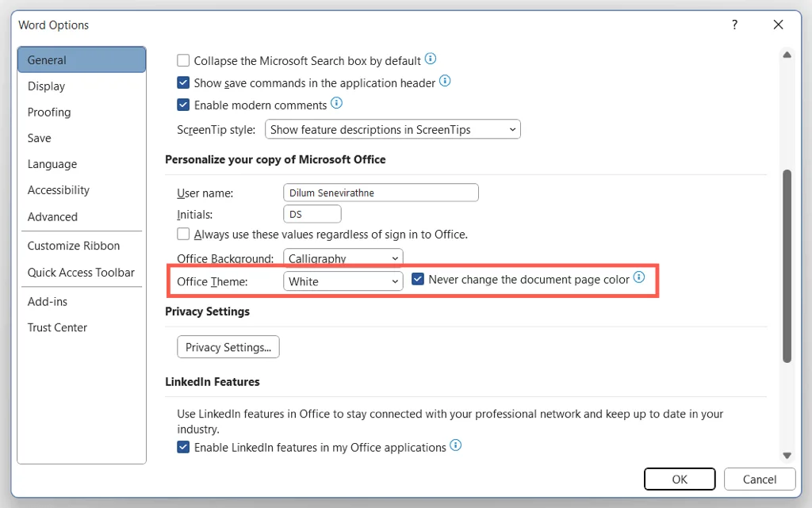The image size is (812, 508).
Task: Click the vertical scrollbar thumb
Action: coord(787,266)
